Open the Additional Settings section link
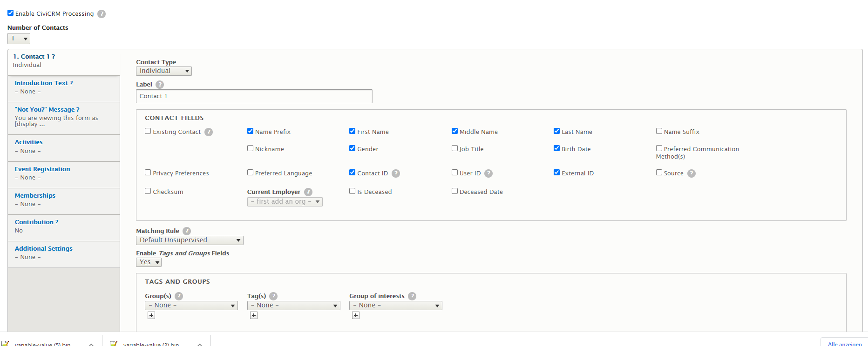The image size is (868, 346). (x=44, y=249)
